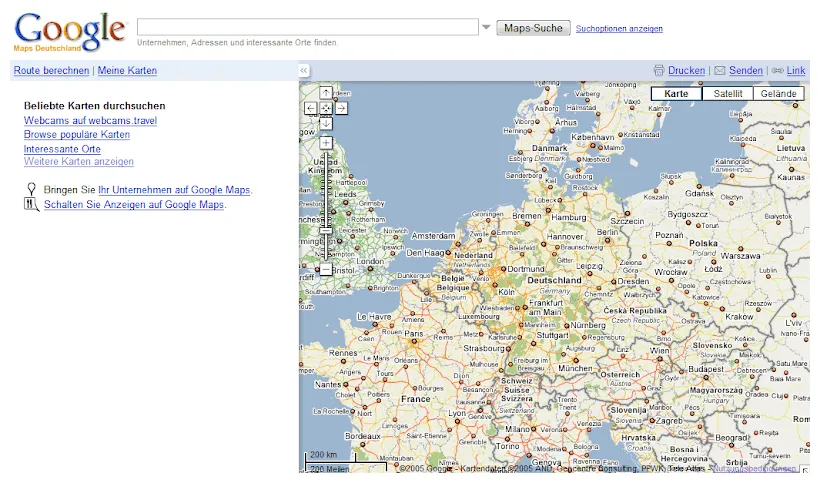This screenshot has width=820, height=483.
Task: Click Lyon on the map
Action: click(x=457, y=413)
